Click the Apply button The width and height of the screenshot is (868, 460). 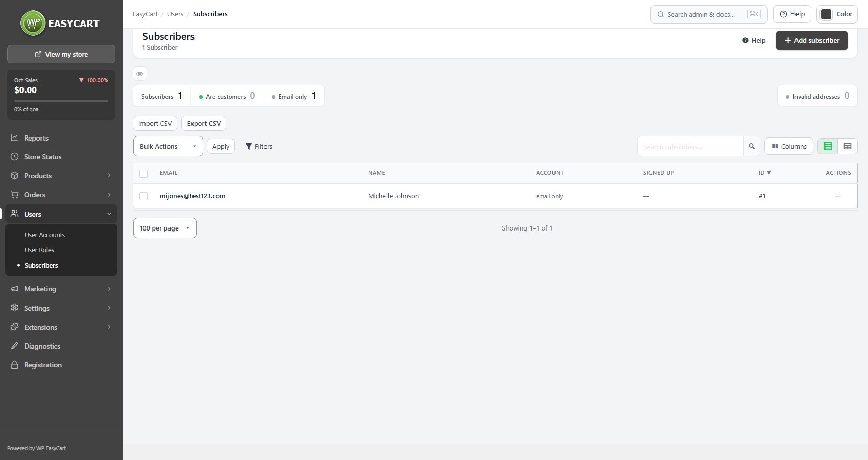pos(221,146)
